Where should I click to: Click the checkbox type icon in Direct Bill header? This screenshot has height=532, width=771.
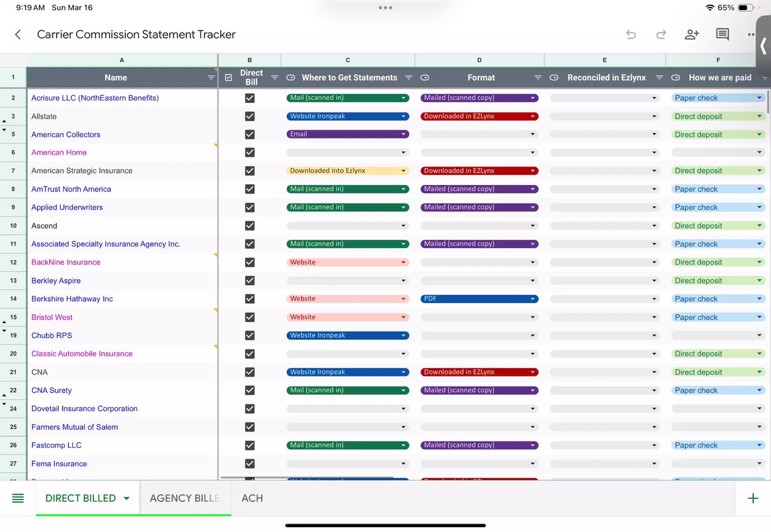[228, 78]
